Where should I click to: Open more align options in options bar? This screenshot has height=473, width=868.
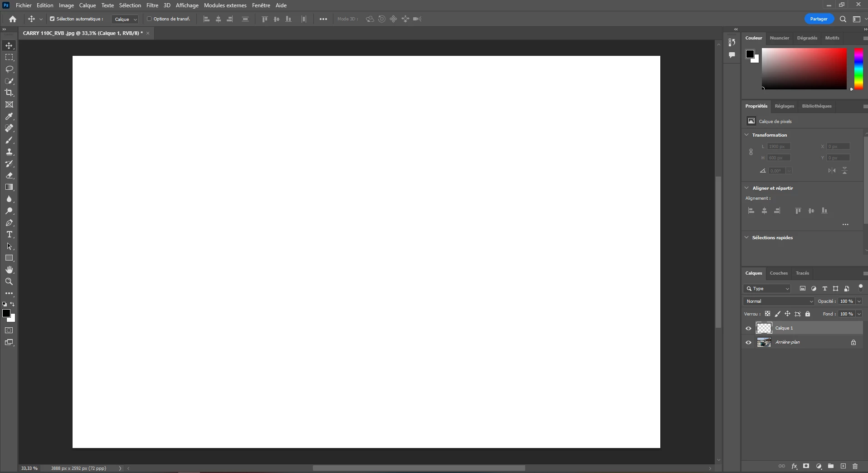323,19
